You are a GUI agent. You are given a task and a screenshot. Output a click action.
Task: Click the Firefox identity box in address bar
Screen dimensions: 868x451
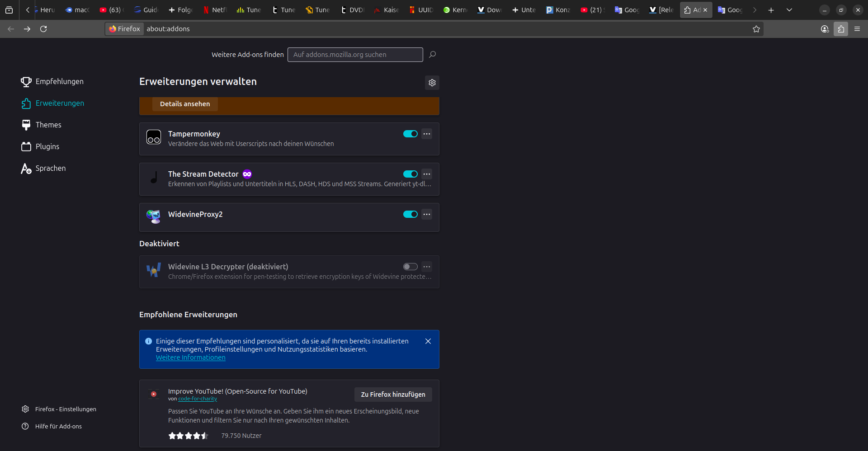tap(125, 29)
